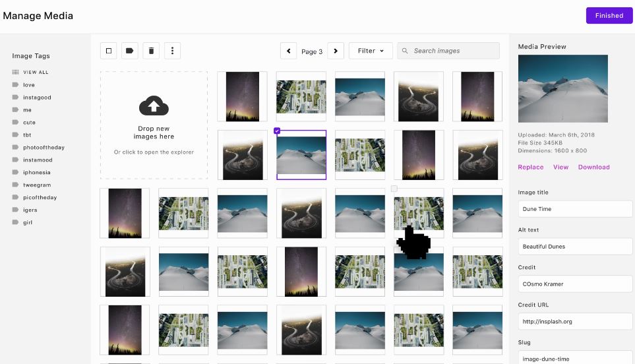Filter by the me tag
Image resolution: width=635 pixels, height=364 pixels.
point(27,110)
